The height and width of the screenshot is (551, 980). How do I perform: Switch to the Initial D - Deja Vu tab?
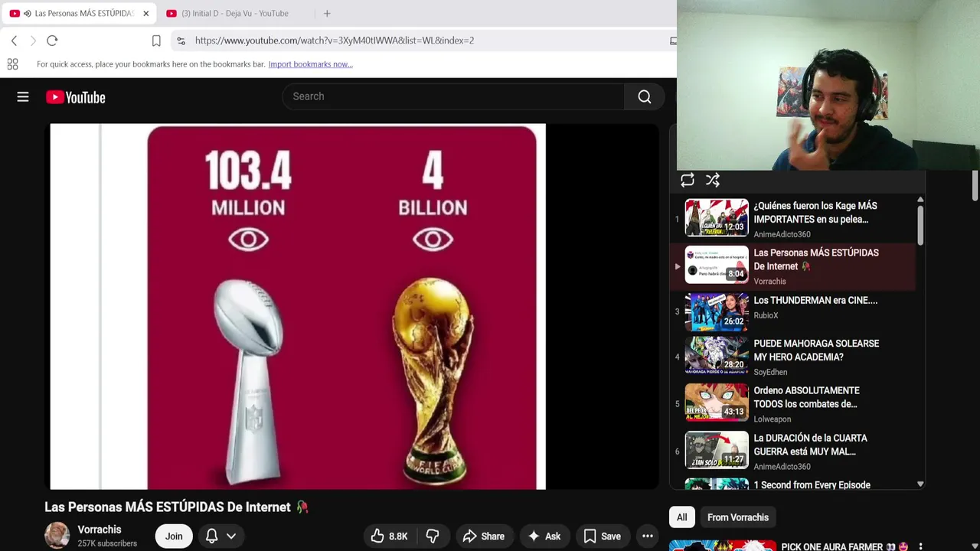click(x=234, y=13)
